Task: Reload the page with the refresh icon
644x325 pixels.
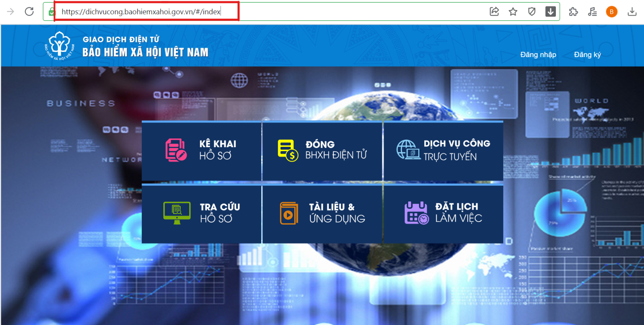Action: (29, 12)
